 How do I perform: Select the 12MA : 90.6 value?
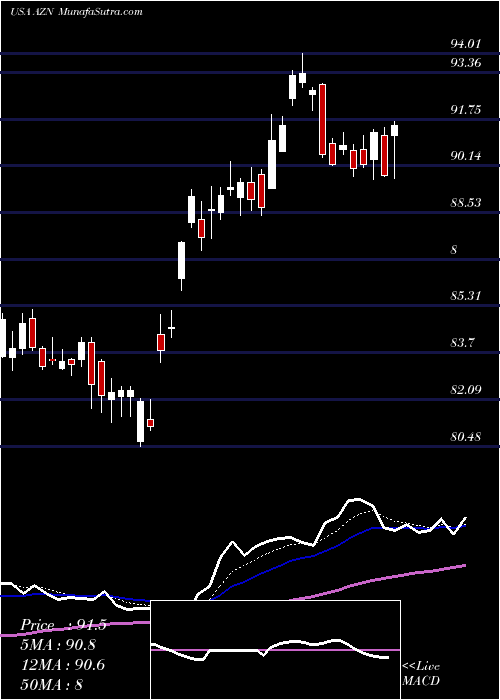coord(62,665)
